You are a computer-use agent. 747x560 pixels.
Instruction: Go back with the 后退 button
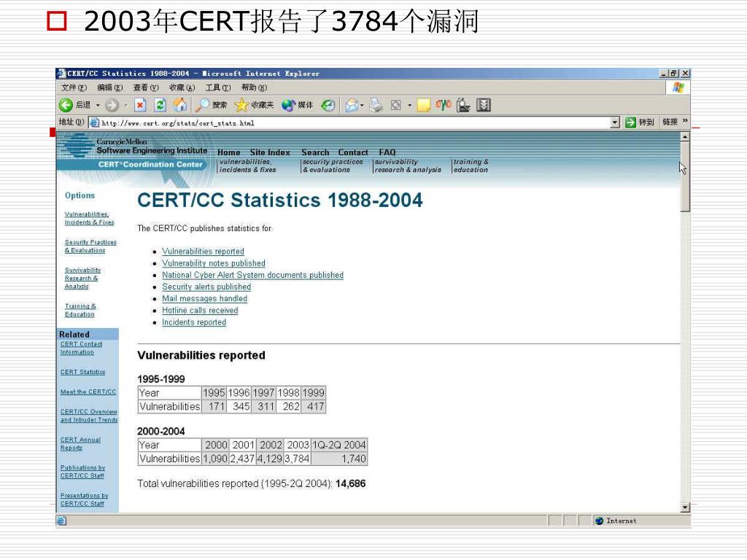point(75,105)
